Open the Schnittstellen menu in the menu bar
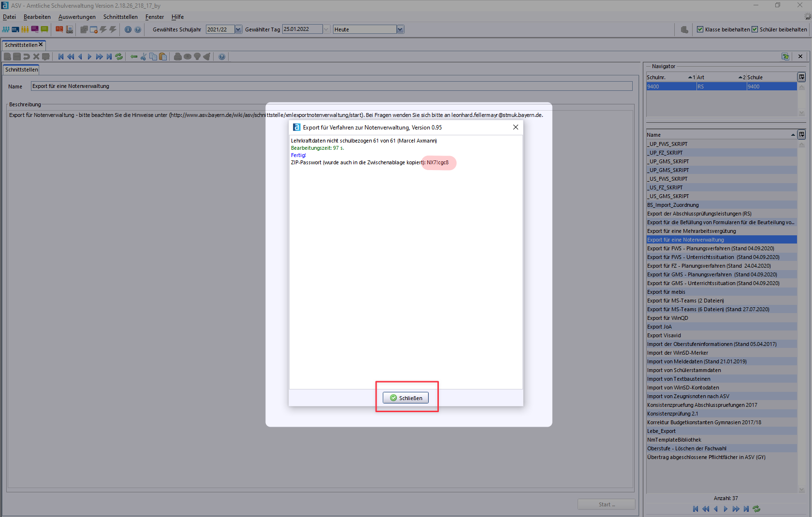 tap(120, 17)
